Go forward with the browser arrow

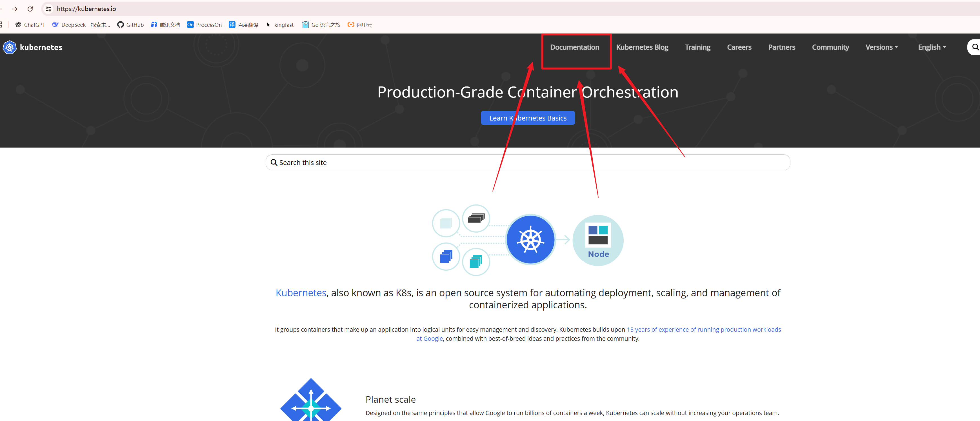pos(15,9)
